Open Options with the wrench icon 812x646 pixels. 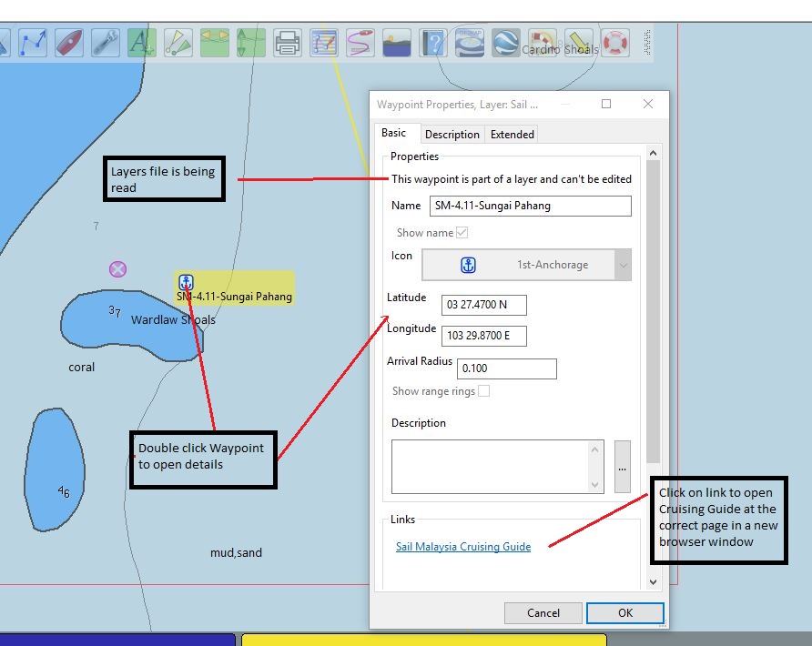tap(106, 42)
